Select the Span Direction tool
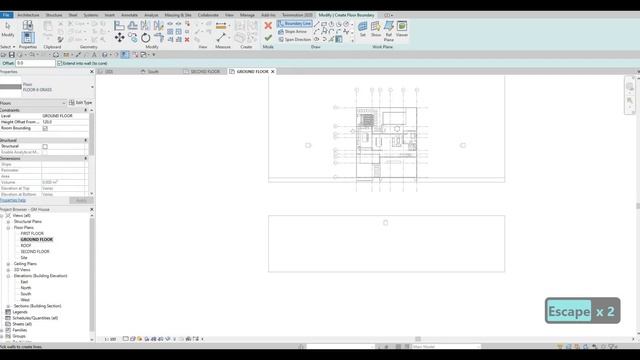 coord(294,40)
